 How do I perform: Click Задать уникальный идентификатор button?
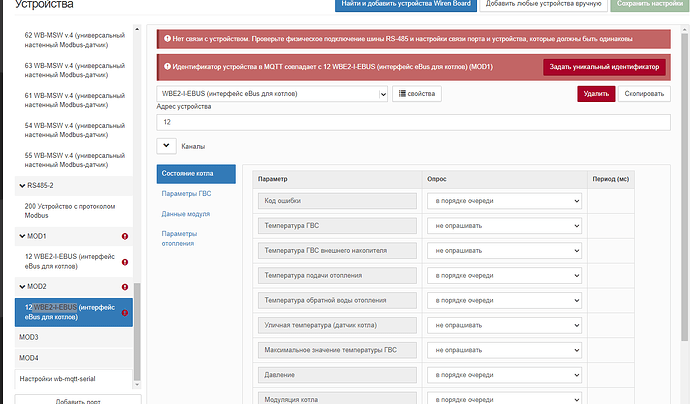604,67
